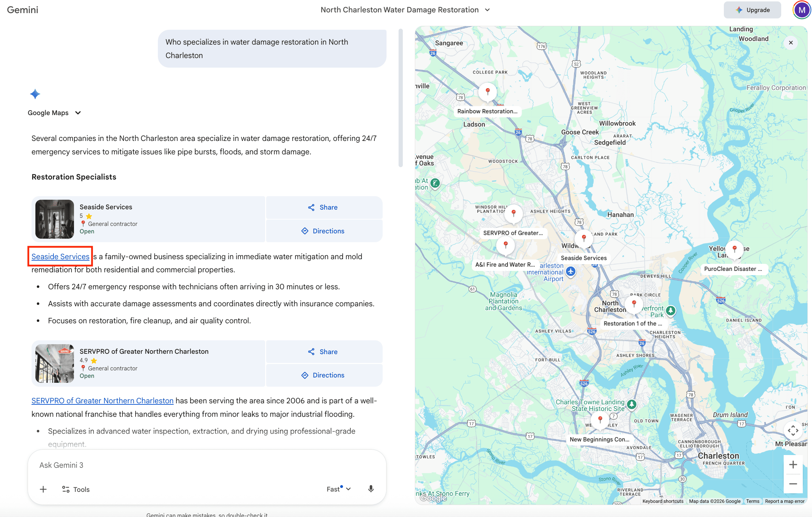The width and height of the screenshot is (812, 517).
Task: Open the Tools menu
Action: coord(76,489)
